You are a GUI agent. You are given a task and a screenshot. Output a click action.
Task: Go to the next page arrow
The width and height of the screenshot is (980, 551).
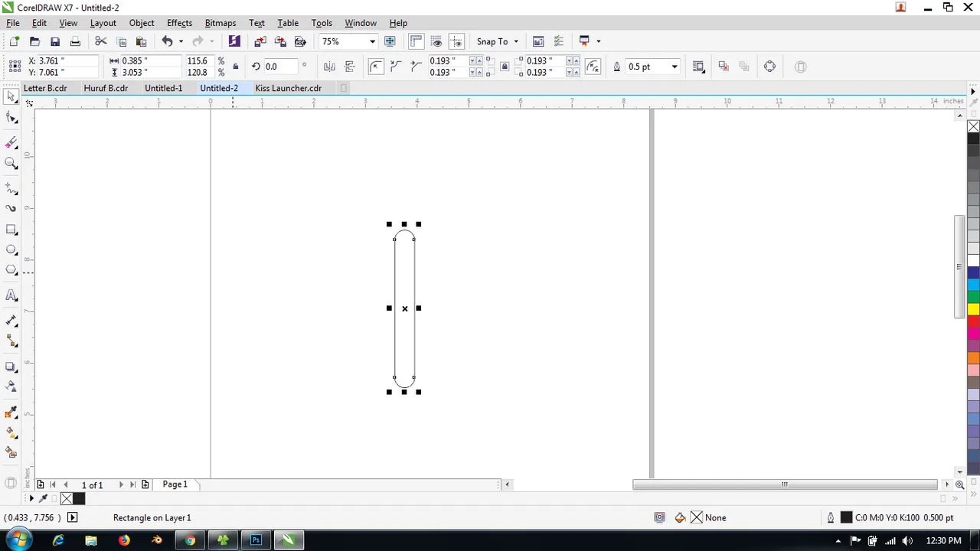tap(121, 484)
